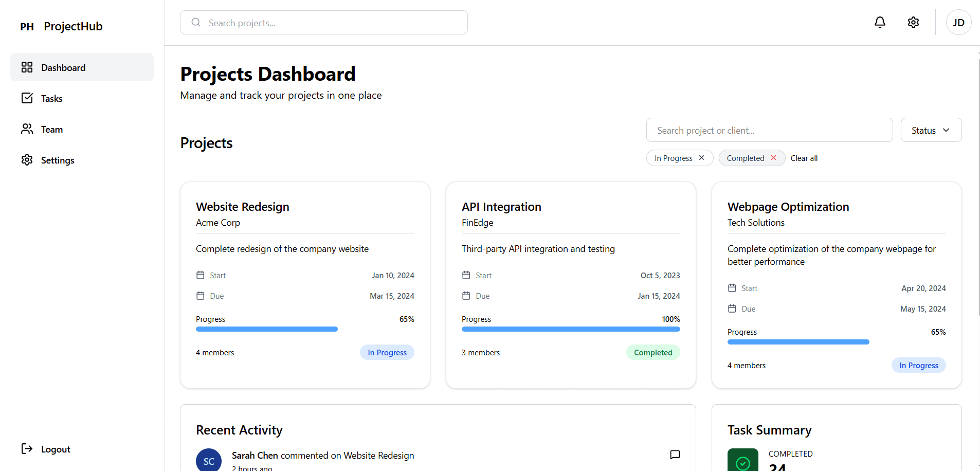Click the Logout icon at sidebar bottom

click(27, 449)
